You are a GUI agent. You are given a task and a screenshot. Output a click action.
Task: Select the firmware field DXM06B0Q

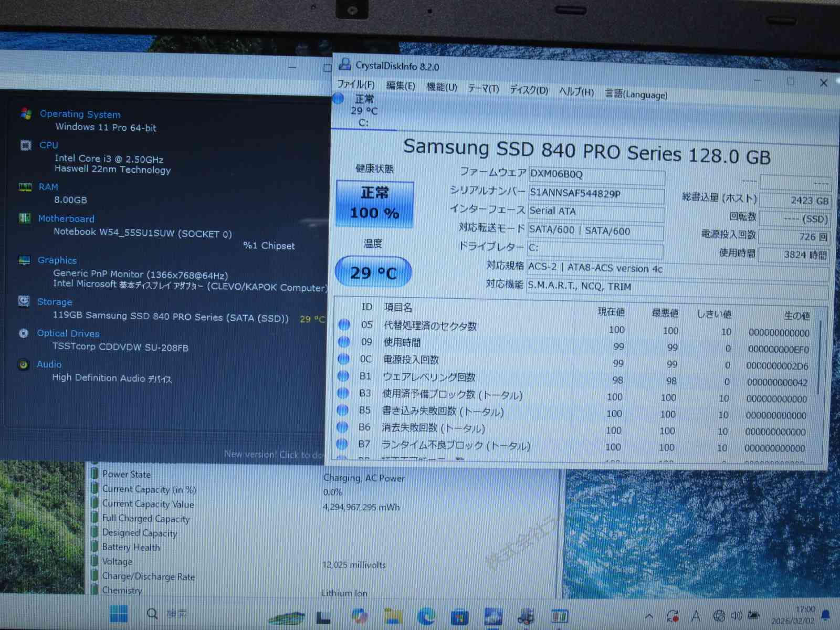596,175
